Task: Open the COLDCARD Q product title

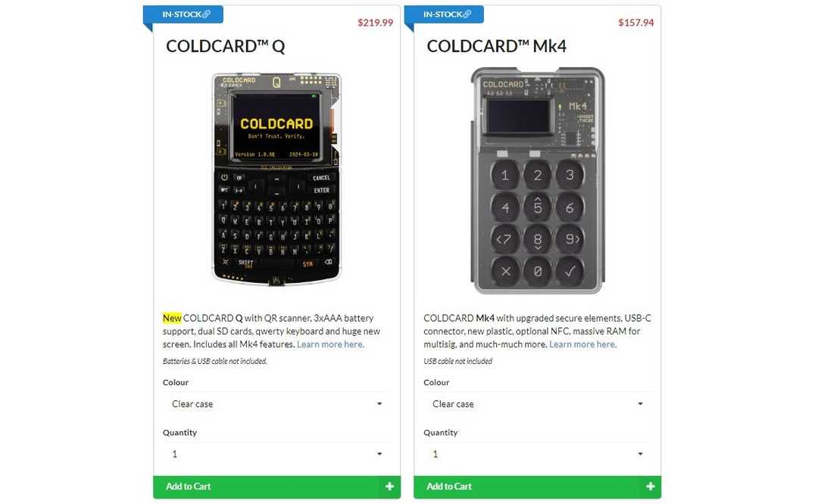Action: pyautogui.click(x=225, y=46)
